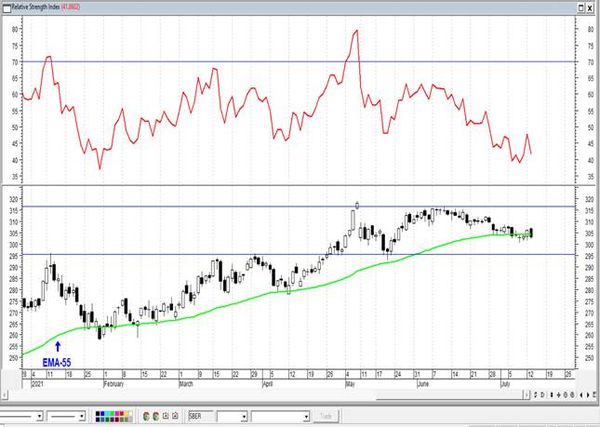Pick the bright green color swatch
This screenshot has width=600, height=427.
coord(112,414)
